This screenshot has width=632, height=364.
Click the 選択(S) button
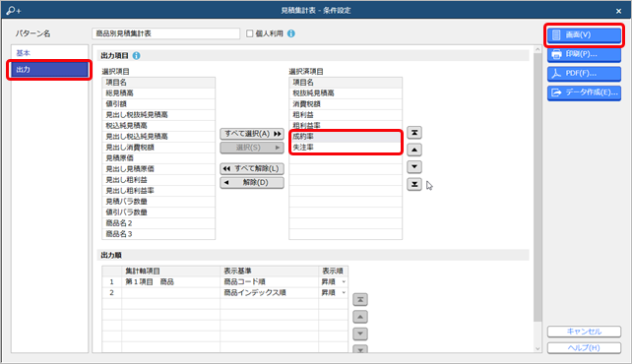click(252, 148)
